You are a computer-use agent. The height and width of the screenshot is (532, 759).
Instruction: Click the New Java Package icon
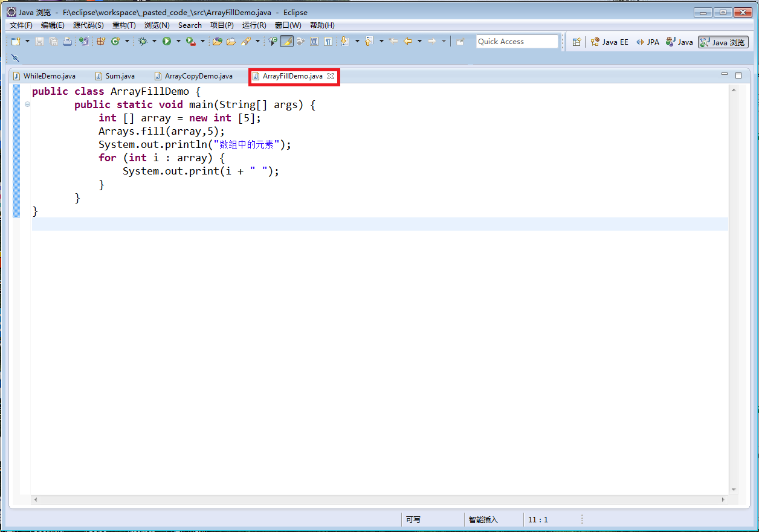(101, 41)
